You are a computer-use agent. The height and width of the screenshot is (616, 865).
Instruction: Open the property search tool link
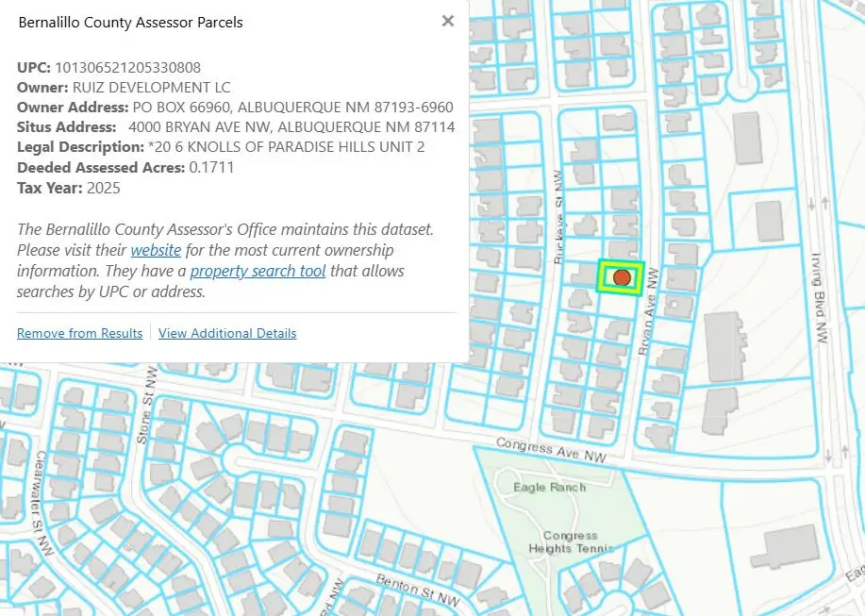(258, 271)
